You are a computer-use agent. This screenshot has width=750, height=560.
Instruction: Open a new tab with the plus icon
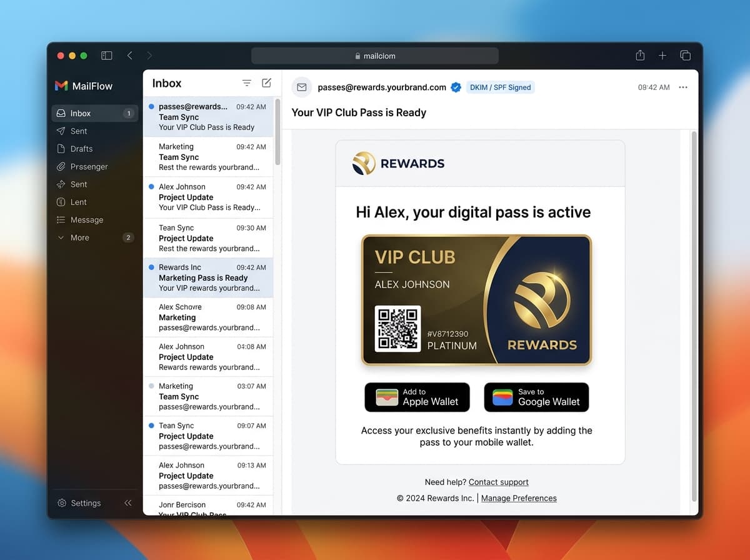pyautogui.click(x=662, y=56)
